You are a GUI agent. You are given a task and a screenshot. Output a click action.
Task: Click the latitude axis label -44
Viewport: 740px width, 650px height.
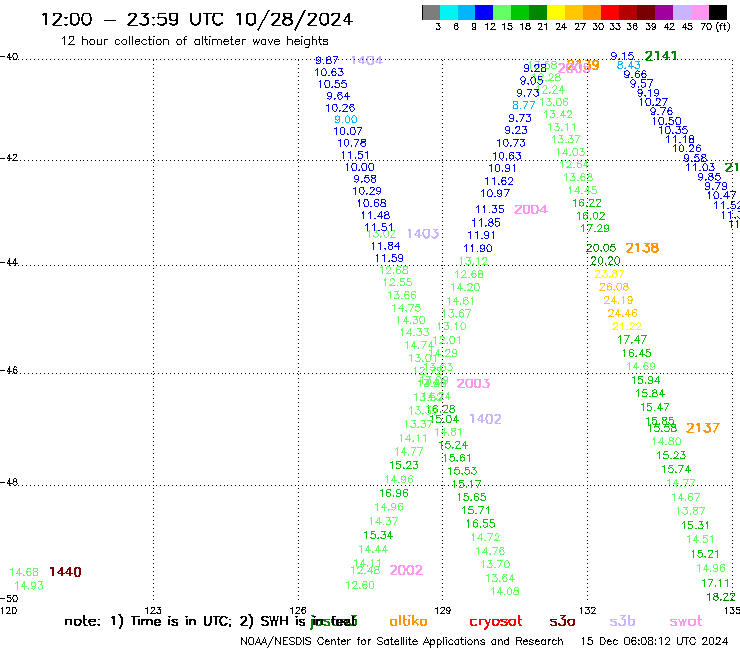tap(9, 262)
